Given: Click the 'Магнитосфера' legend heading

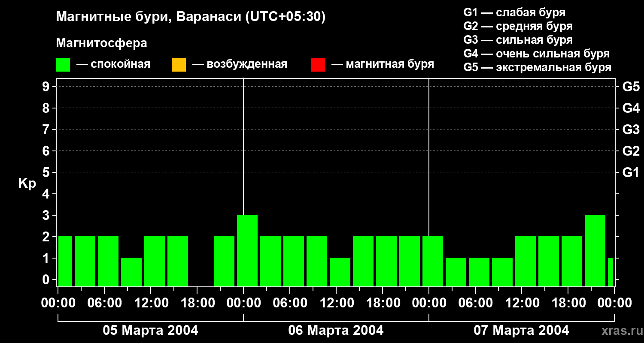Looking at the screenshot, I should [101, 43].
